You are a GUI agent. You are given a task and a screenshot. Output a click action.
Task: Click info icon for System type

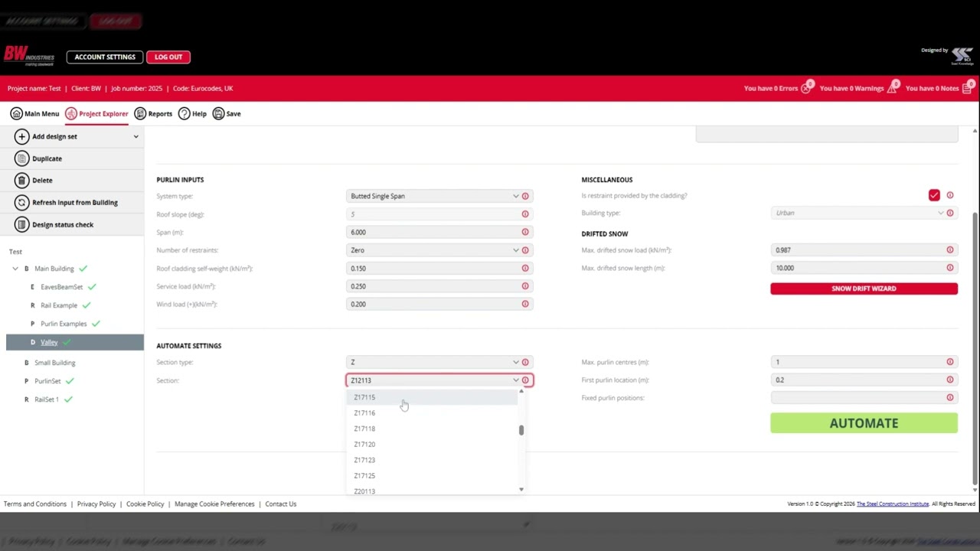tap(525, 196)
